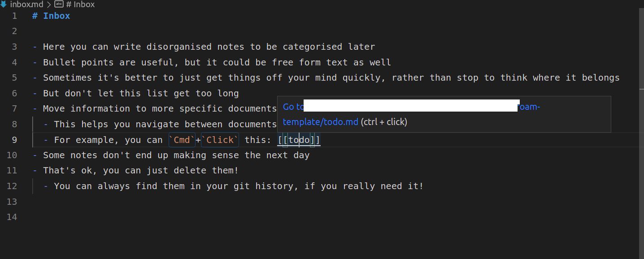Click the [[todo]] wikilink on line 9
The width and height of the screenshot is (644, 259).
pos(298,140)
